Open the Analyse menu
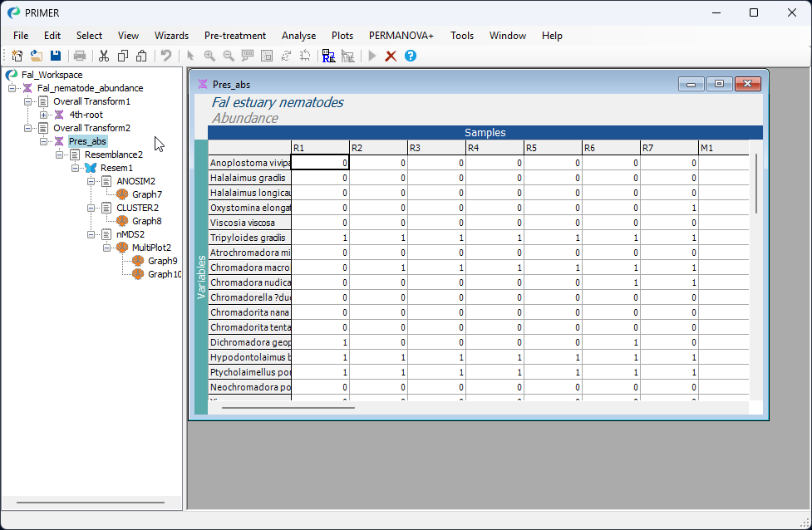Image resolution: width=812 pixels, height=530 pixels. pos(298,36)
